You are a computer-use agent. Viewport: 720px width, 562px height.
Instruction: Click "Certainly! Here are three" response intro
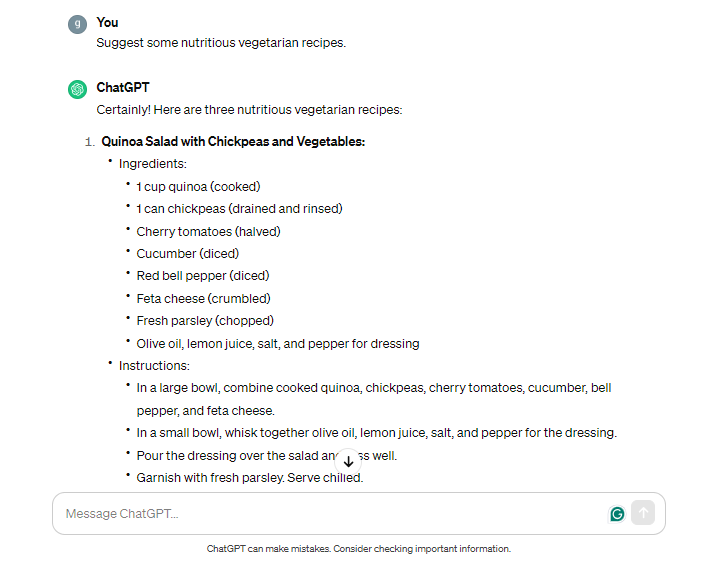[249, 110]
